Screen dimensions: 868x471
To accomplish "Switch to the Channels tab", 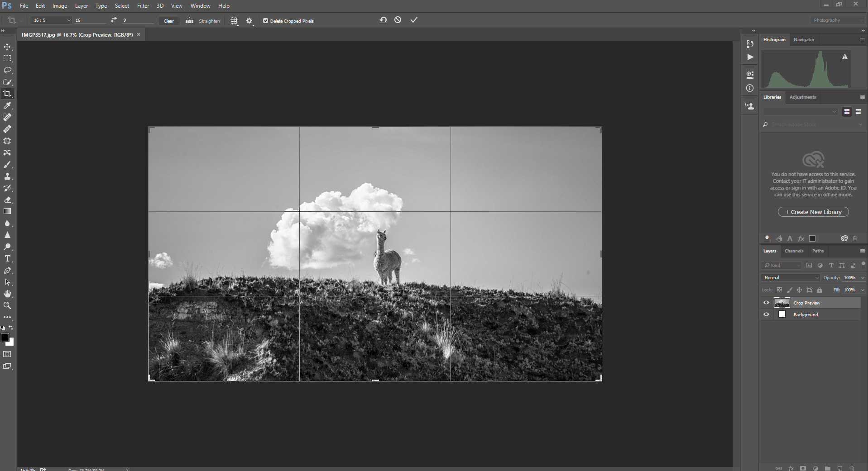I will point(794,251).
